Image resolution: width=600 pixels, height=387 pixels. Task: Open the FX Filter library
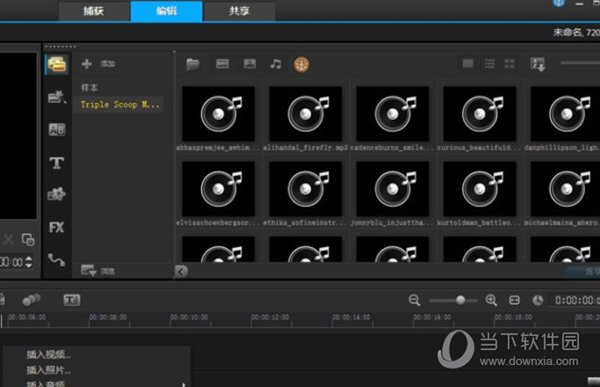tap(57, 227)
